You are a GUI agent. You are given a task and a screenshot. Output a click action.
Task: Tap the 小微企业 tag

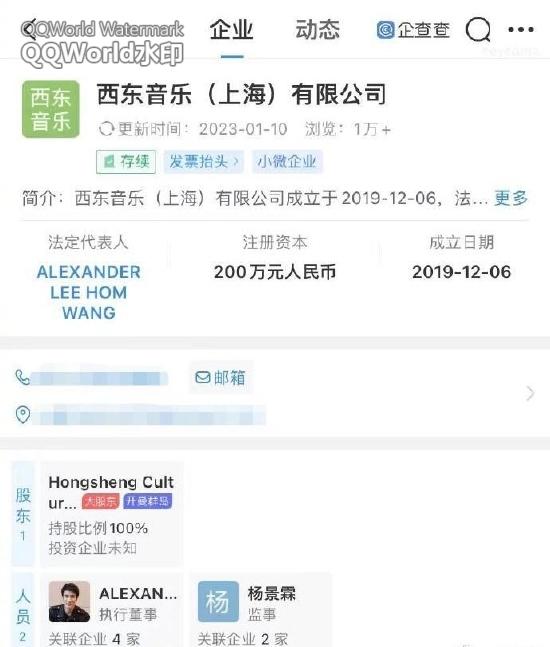287,161
